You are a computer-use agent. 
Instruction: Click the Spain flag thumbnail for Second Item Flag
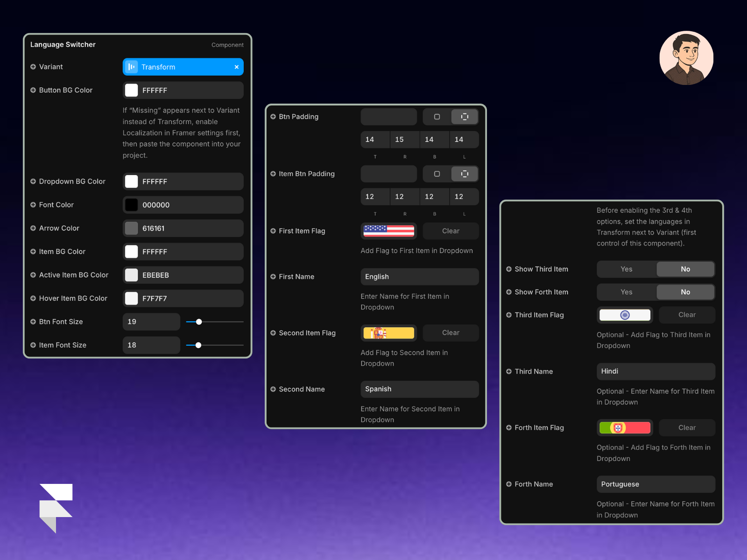click(x=388, y=333)
